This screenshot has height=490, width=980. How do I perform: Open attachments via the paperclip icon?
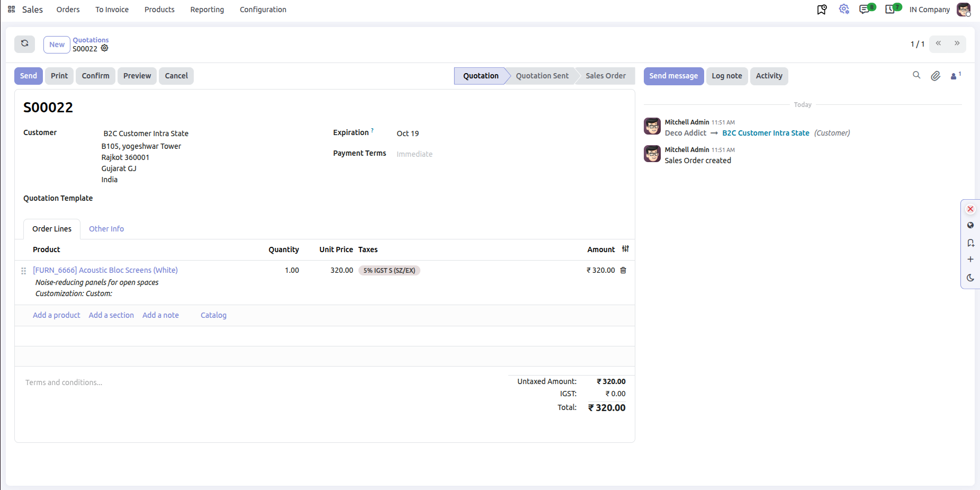[936, 76]
